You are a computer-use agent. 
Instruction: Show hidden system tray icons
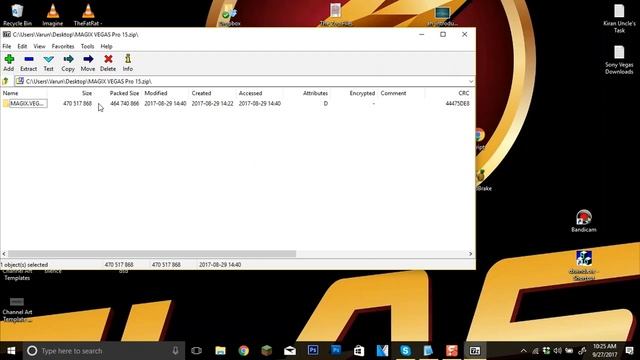pos(523,351)
